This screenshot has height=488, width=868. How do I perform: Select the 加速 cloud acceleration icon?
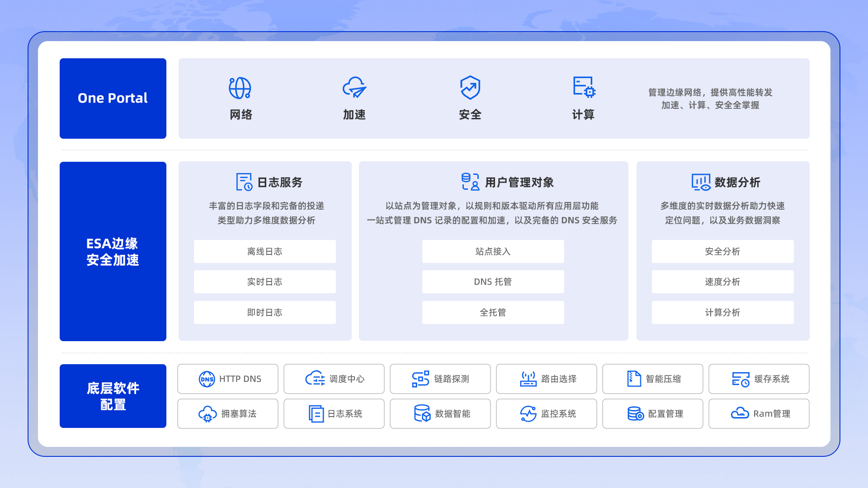(x=355, y=88)
